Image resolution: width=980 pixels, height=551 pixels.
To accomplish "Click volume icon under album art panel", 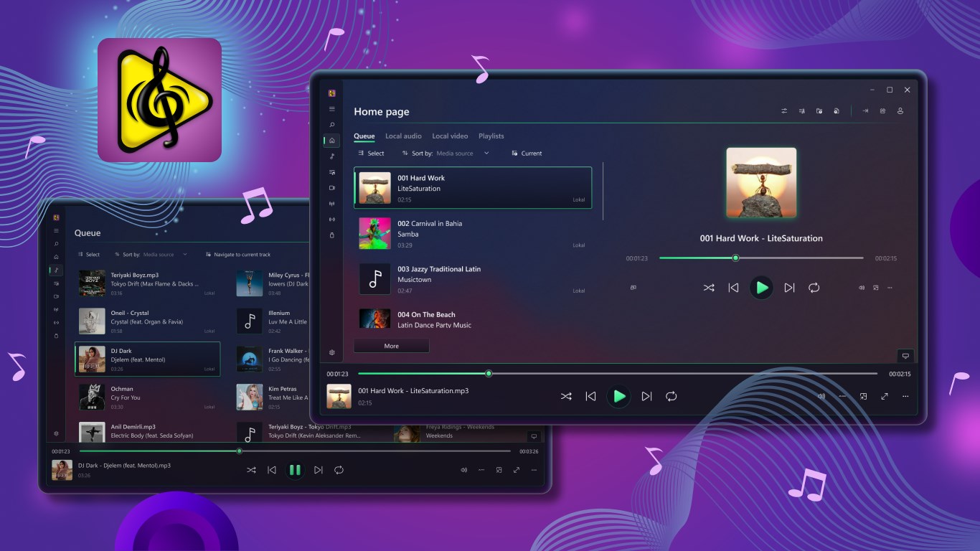I will [x=862, y=288].
